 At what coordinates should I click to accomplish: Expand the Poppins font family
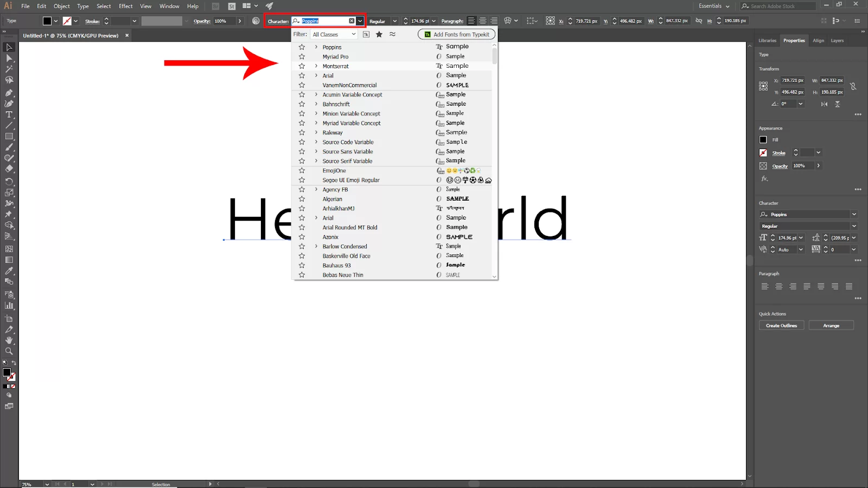(x=316, y=47)
